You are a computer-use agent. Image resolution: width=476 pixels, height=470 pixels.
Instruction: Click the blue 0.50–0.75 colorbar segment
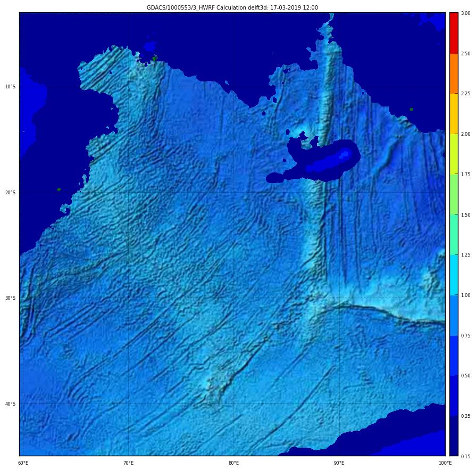click(x=453, y=356)
